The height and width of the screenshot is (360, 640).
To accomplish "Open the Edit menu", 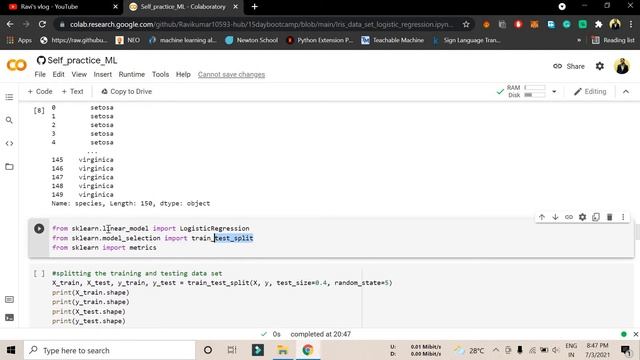I will 58,74.
